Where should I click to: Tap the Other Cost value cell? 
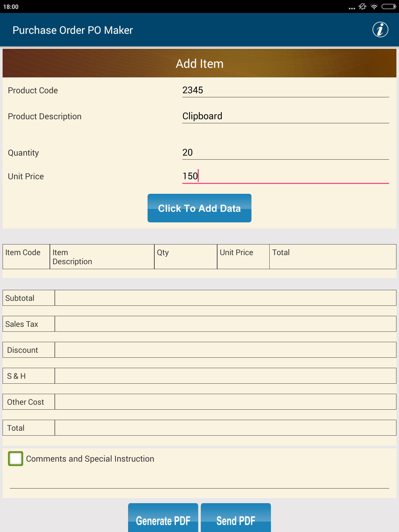point(225,402)
